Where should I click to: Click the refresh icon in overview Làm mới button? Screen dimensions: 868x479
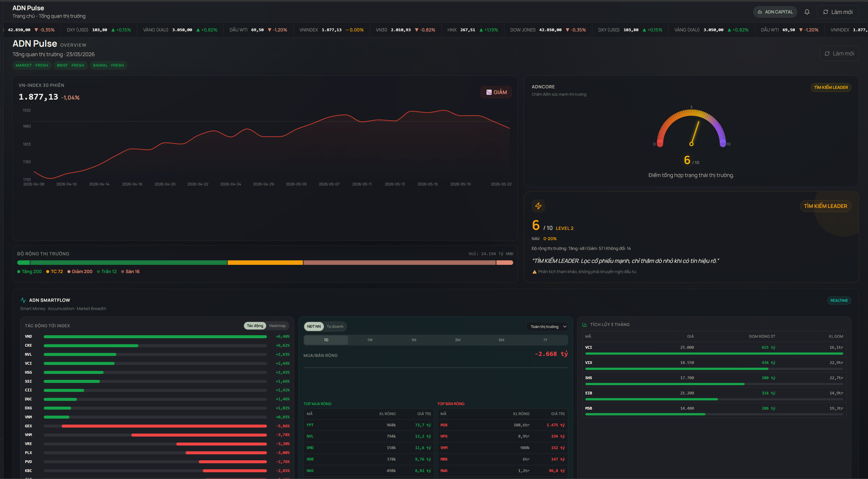(827, 54)
